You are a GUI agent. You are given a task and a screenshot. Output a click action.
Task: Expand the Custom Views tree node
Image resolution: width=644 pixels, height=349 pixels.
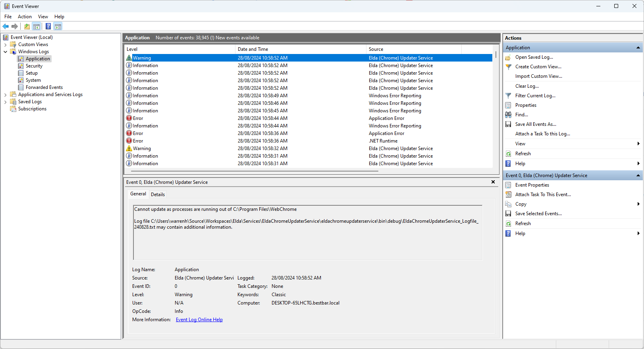click(5, 45)
